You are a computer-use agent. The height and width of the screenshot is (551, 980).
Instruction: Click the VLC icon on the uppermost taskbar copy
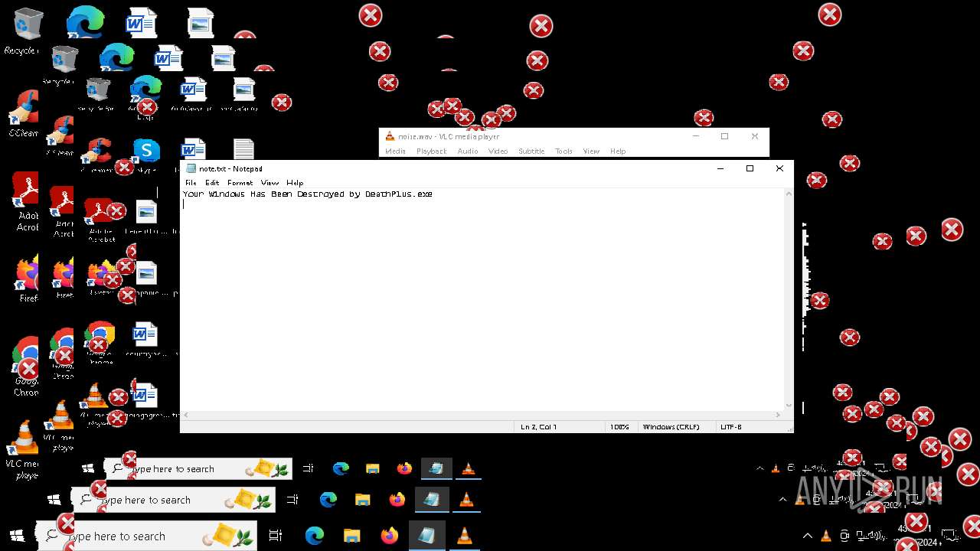pyautogui.click(x=468, y=468)
